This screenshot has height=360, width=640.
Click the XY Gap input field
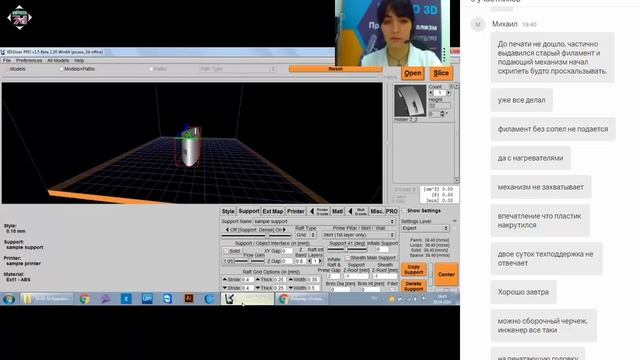point(287,251)
